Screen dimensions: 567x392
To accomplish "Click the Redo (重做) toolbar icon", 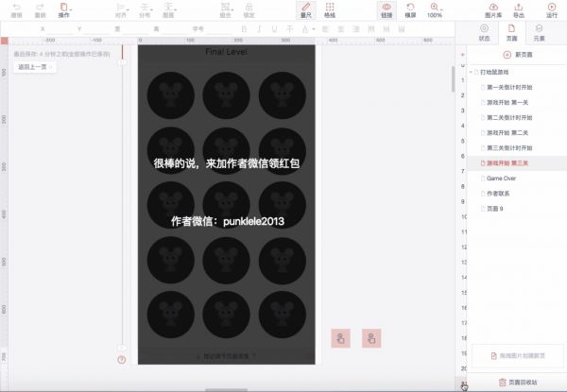I will click(40, 10).
